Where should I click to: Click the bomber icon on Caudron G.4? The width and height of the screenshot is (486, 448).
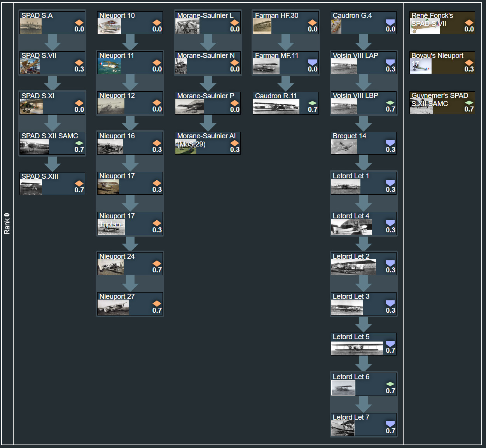tap(390, 23)
